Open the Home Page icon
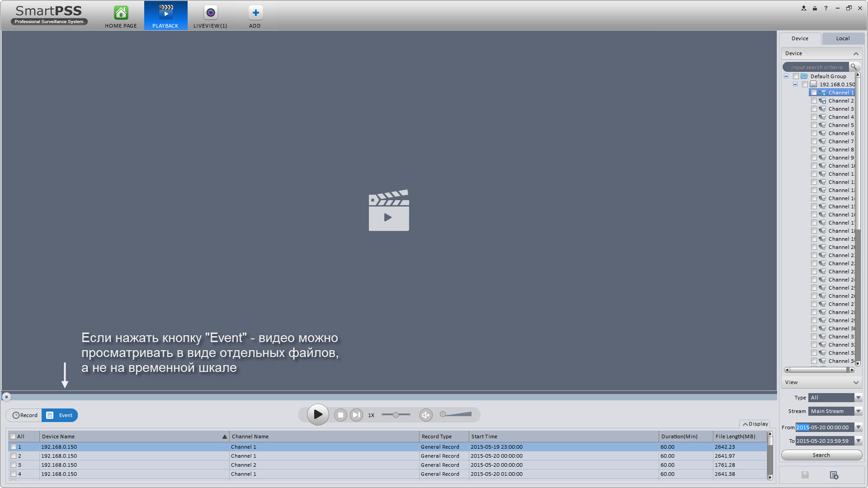Screen dimensions: 868x488 (x=121, y=13)
